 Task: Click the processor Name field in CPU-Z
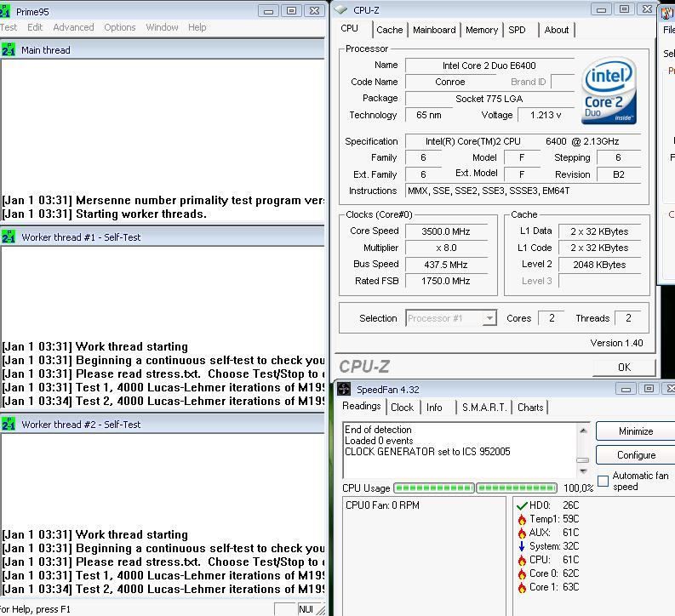pyautogui.click(x=489, y=66)
